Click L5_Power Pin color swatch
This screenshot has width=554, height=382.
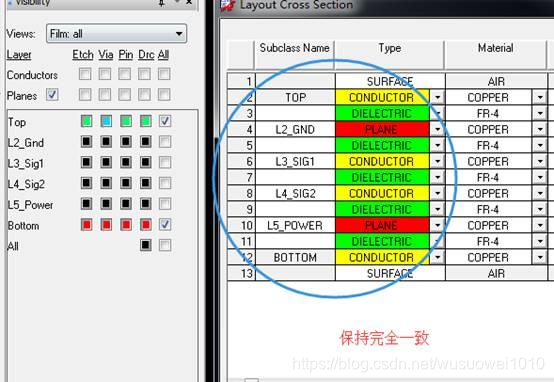click(x=126, y=204)
